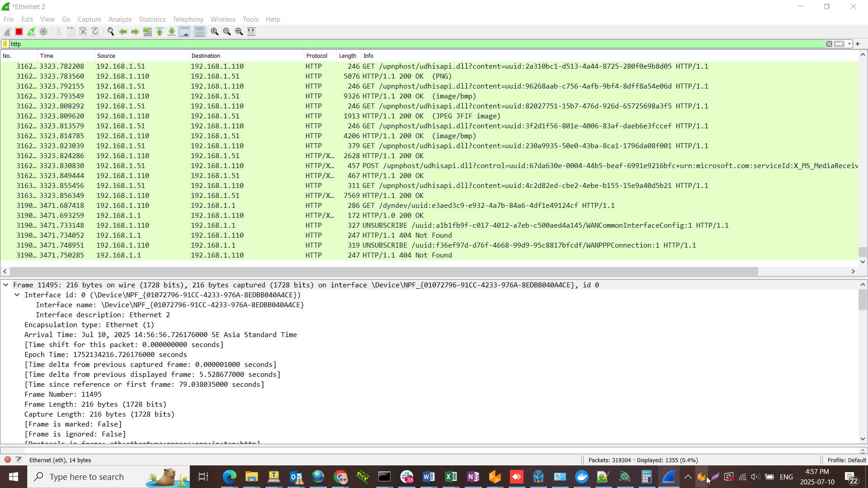Toggle packet colorization rules
The height and width of the screenshot is (488, 868).
199,32
